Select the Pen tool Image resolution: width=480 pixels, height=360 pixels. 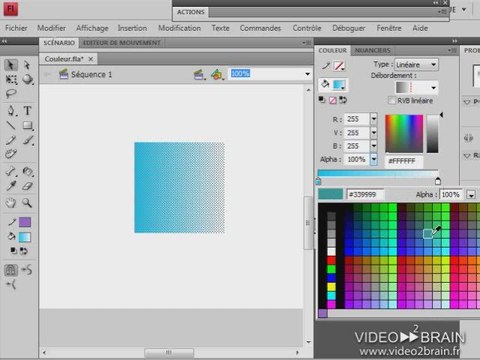11,110
